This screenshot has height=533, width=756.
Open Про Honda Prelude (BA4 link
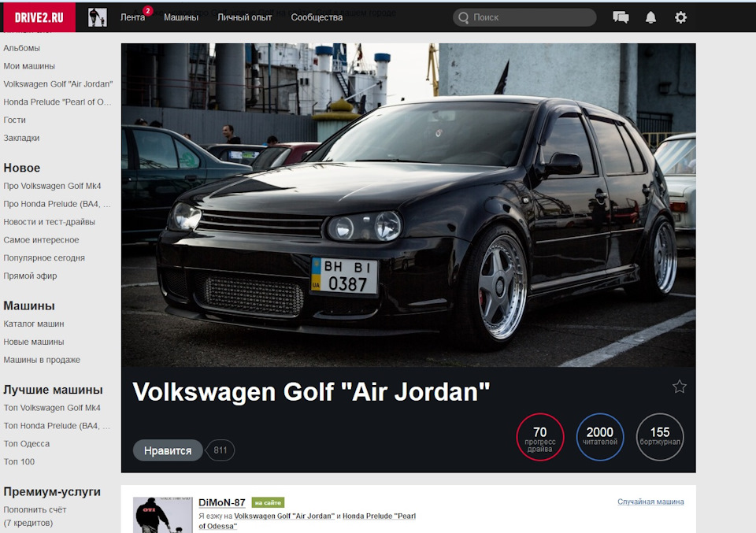click(57, 204)
